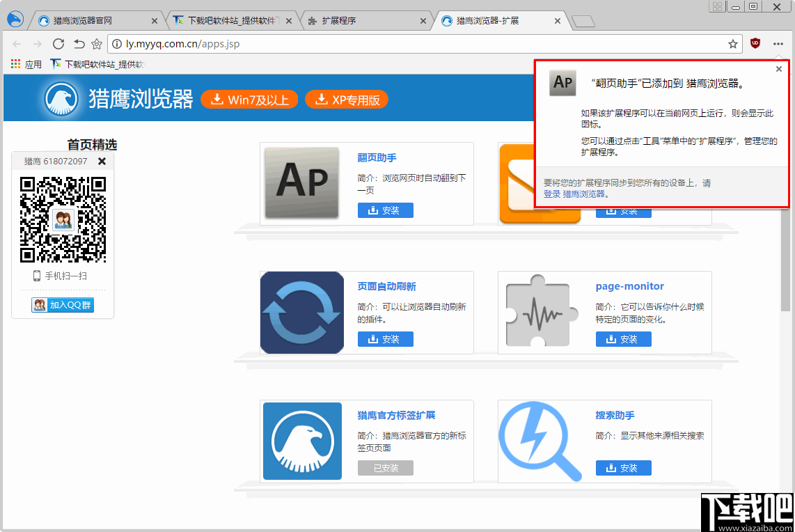Screen dimensions: 795x532
Task: Click the orange mail extension icon
Action: pyautogui.click(x=517, y=184)
